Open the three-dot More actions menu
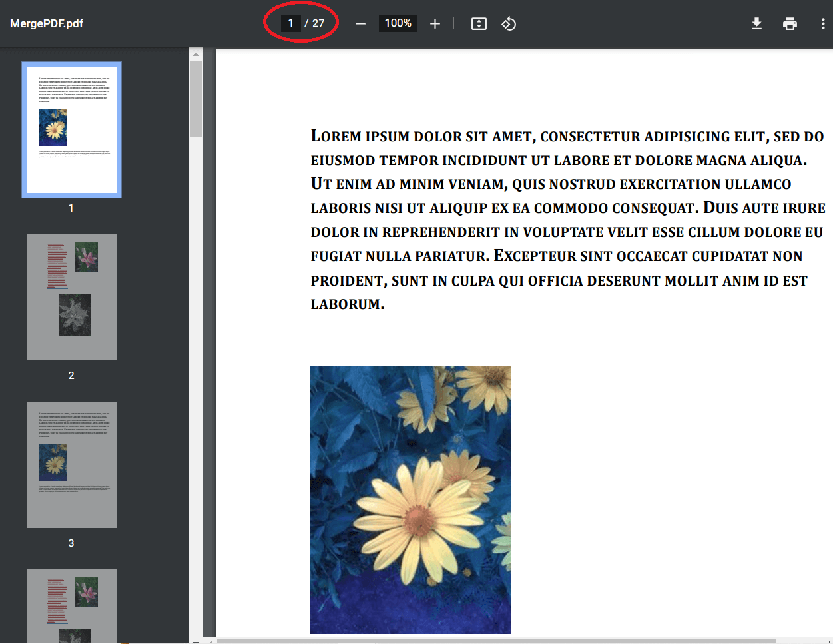The width and height of the screenshot is (833, 644). (x=823, y=23)
